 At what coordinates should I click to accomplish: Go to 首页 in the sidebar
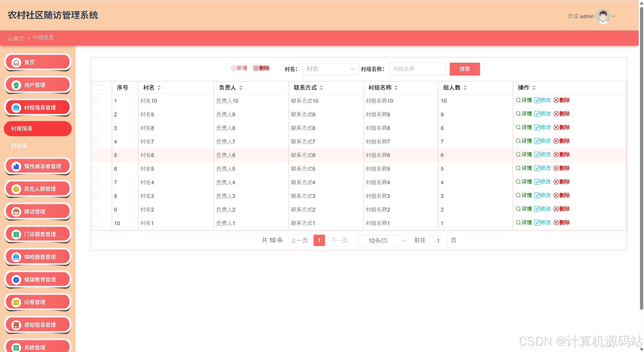click(38, 62)
